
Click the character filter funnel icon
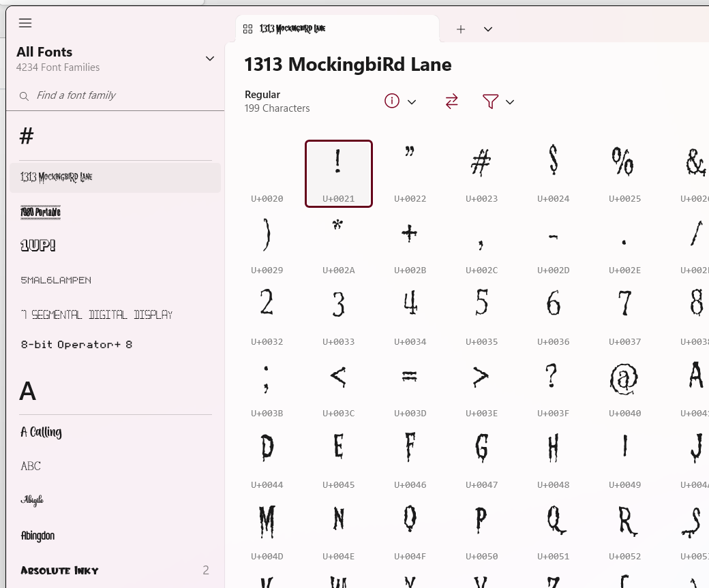pos(490,102)
